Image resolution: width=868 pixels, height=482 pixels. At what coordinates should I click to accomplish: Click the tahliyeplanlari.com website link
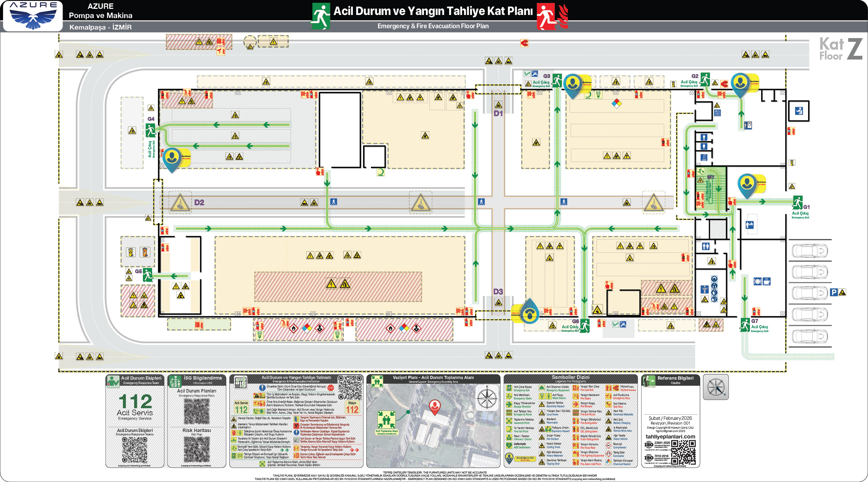(x=670, y=436)
